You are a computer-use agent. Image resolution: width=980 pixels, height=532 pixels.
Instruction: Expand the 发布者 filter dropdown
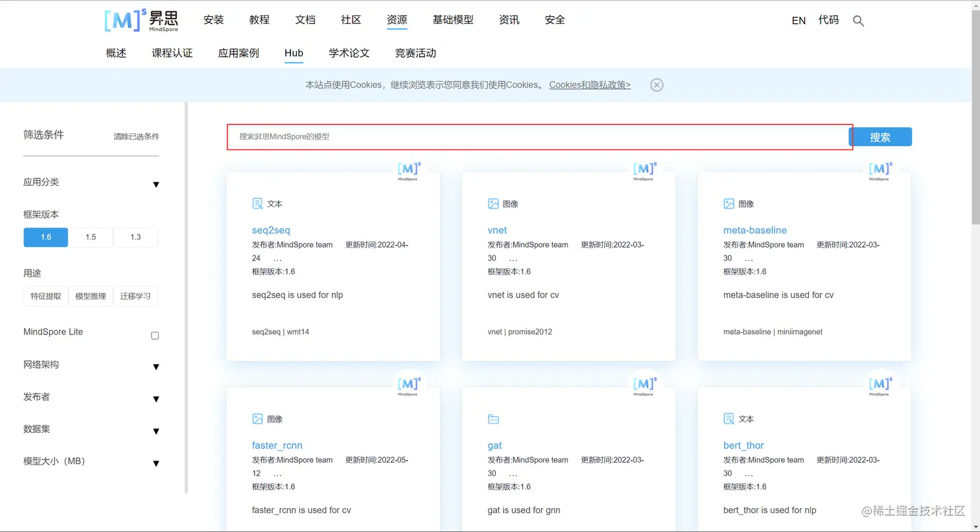(156, 399)
